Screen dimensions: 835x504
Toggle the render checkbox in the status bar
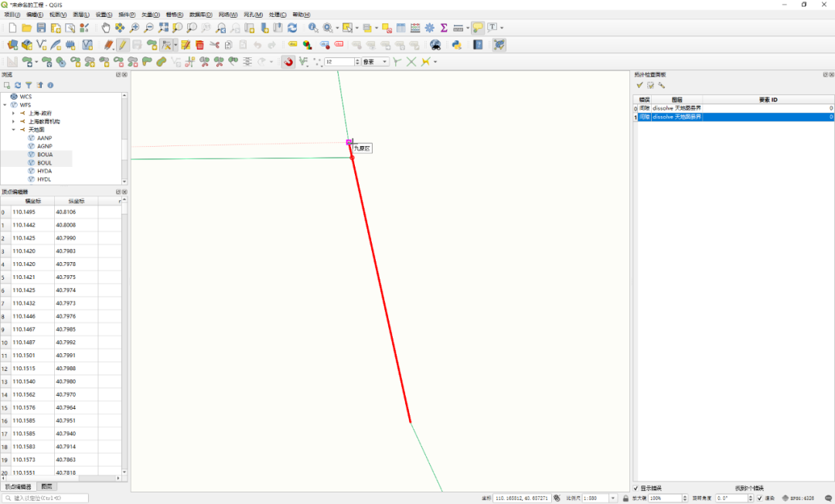[x=760, y=498]
